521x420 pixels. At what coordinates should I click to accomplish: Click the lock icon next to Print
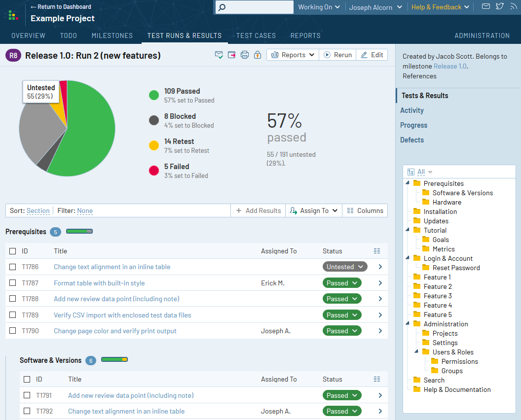[257, 55]
